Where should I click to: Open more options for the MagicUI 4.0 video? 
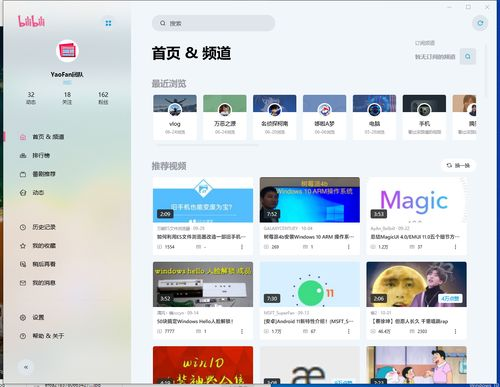click(455, 247)
